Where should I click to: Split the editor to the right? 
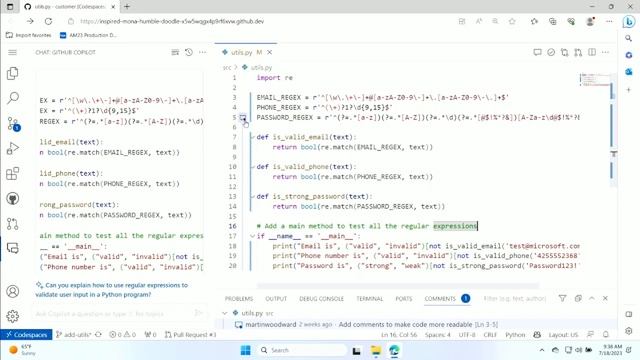(592, 52)
